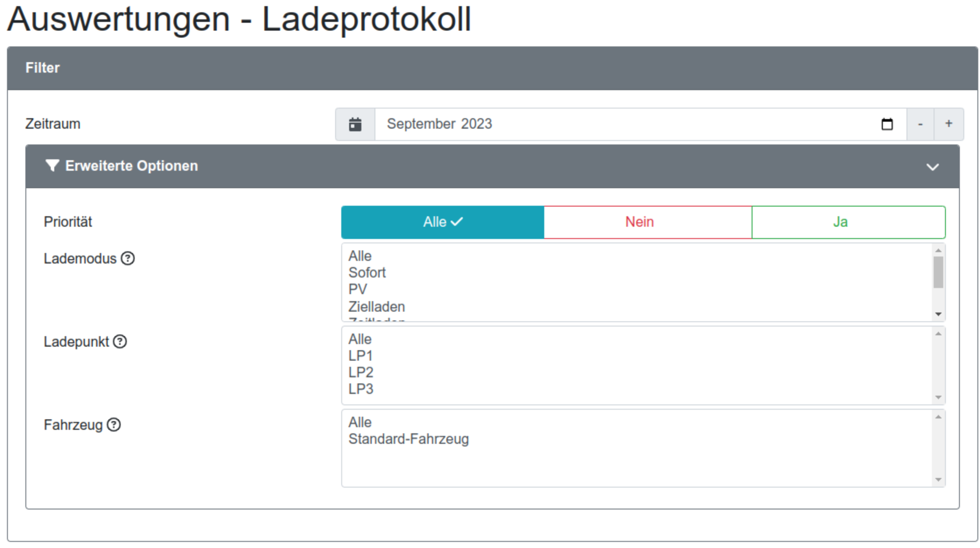Advance to next month with plus button
Screen dimensions: 980x548
[x=948, y=124]
